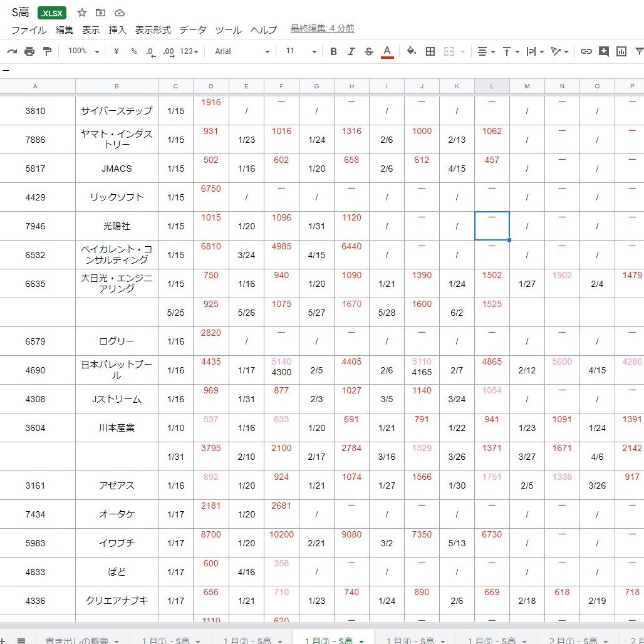Click the JMACS cell
This screenshot has height=644, width=644.
tap(117, 169)
